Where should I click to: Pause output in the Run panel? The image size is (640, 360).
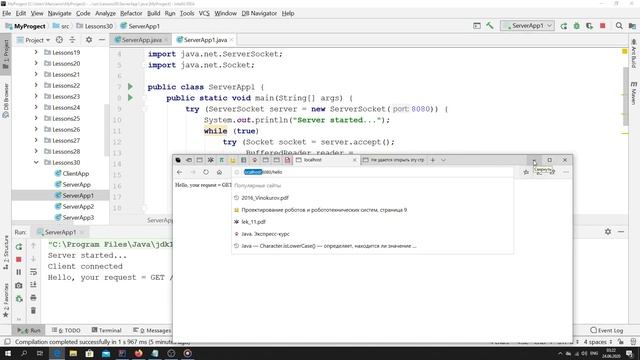(19, 272)
